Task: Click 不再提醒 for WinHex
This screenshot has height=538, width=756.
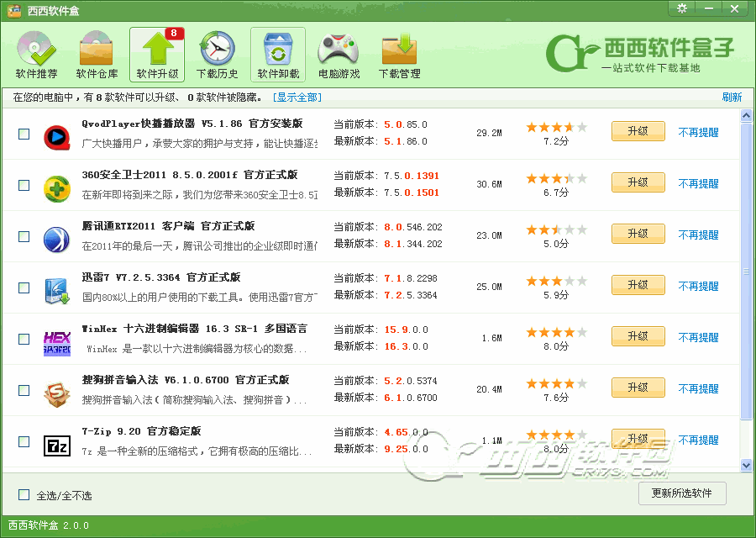Action: pyautogui.click(x=699, y=337)
